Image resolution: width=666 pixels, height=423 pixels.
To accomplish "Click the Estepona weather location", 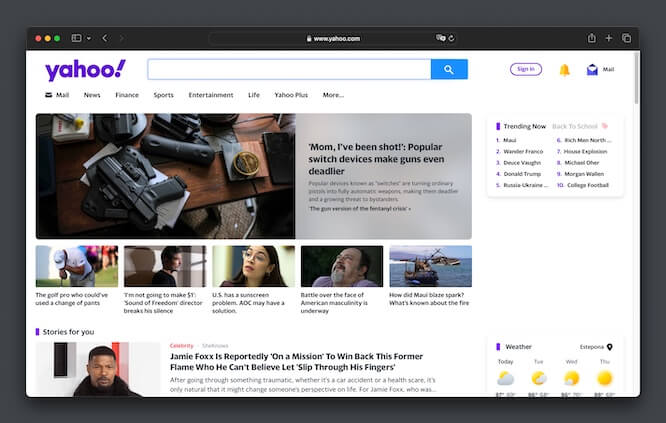I will click(x=592, y=347).
